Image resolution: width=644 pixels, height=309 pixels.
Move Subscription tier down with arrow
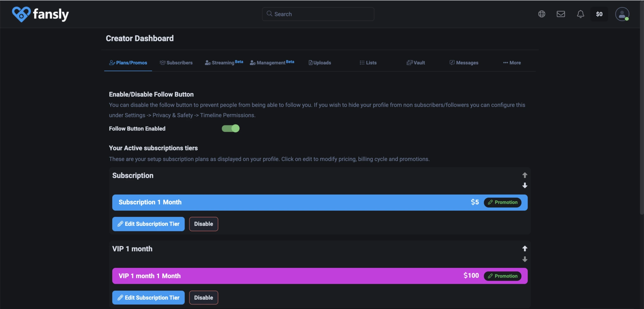pos(525,186)
